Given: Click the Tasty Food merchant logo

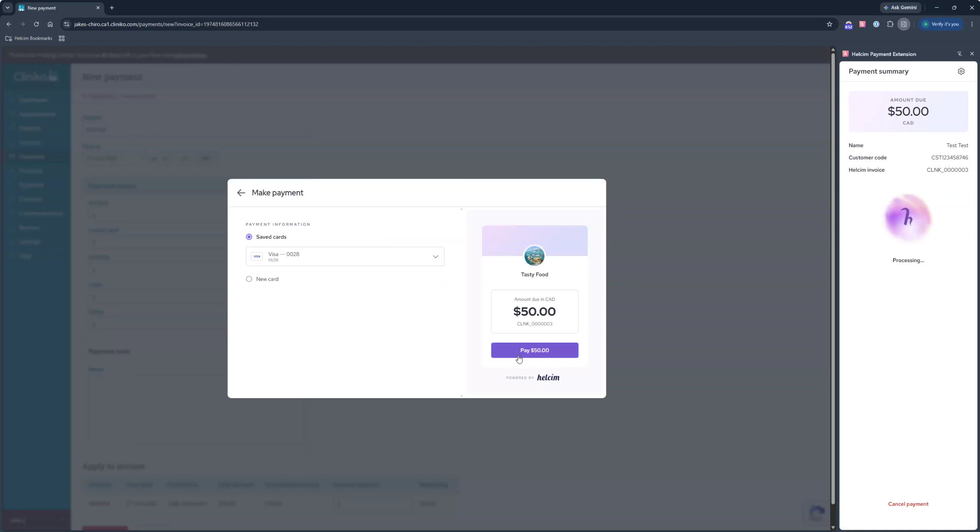Looking at the screenshot, I should tap(534, 256).
